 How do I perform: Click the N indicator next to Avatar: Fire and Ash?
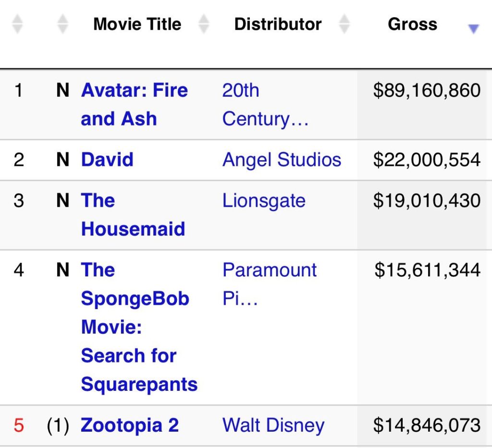63,90
